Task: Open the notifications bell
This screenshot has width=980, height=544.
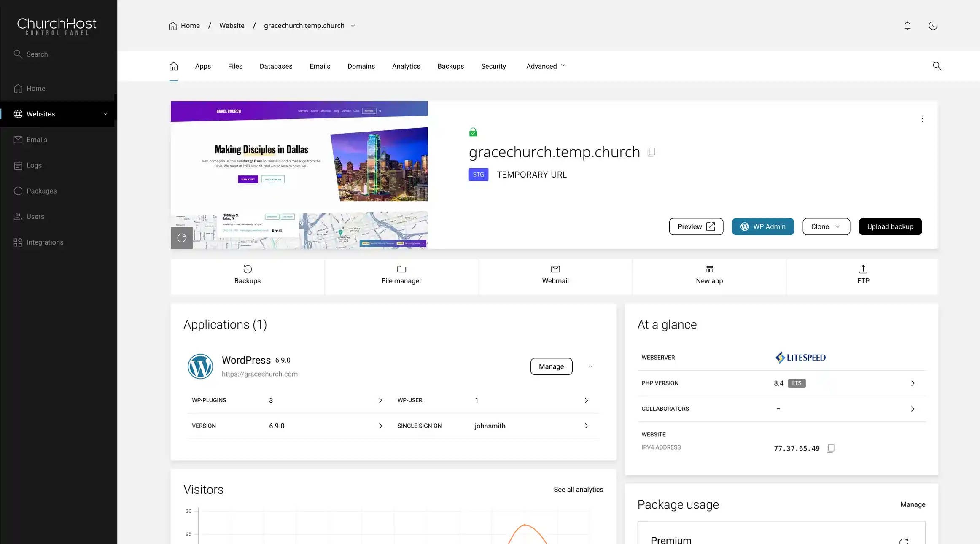Action: tap(907, 26)
